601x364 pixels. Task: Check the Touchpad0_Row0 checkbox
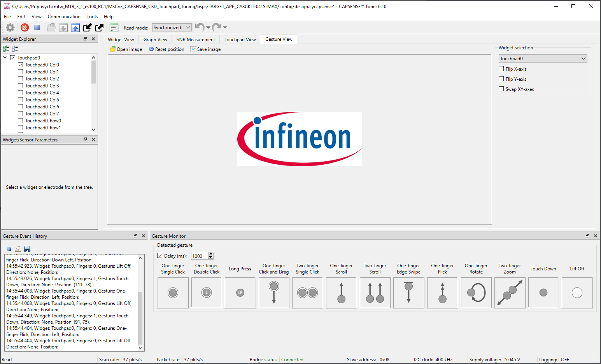(x=21, y=121)
